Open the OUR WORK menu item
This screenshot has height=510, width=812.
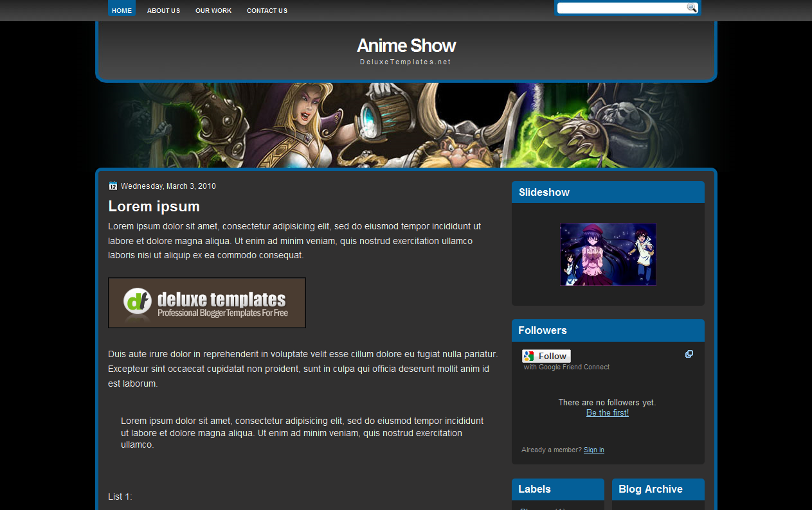point(213,11)
